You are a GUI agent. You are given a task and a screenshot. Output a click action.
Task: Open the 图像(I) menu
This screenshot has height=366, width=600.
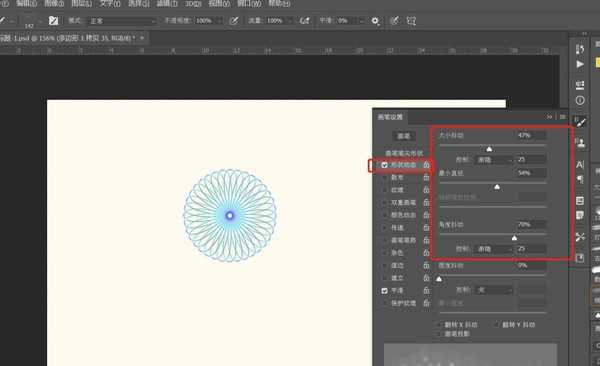coord(54,3)
